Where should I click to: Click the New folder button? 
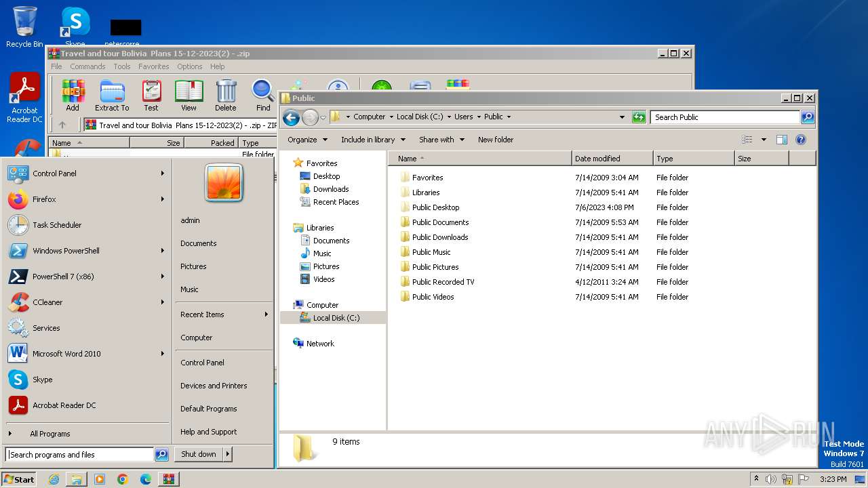(x=496, y=140)
